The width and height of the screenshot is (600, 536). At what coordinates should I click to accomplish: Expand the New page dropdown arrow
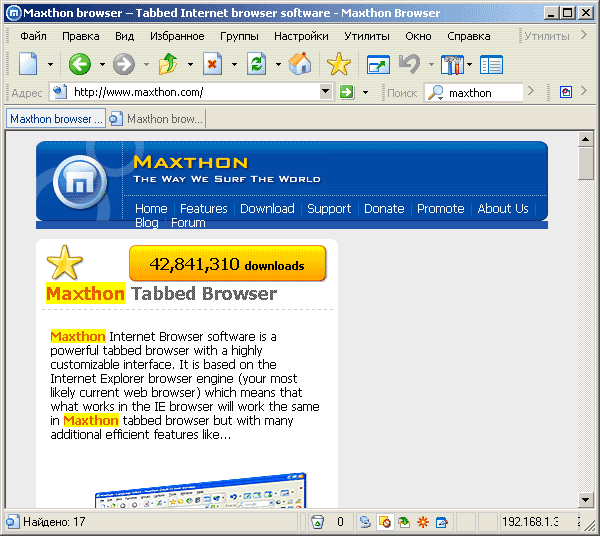50,64
